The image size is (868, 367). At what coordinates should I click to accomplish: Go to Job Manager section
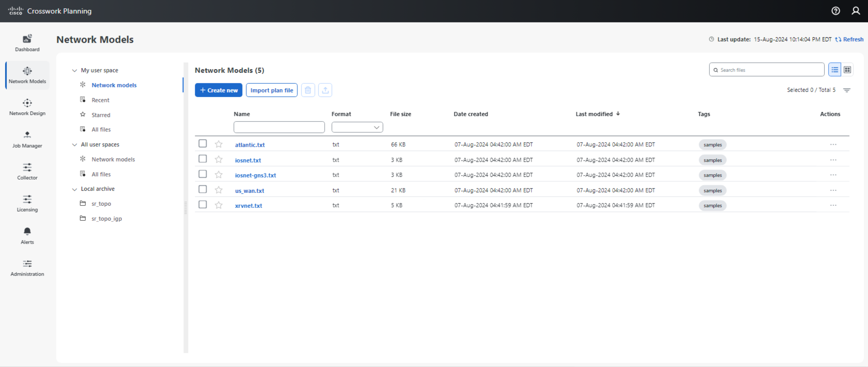point(27,139)
